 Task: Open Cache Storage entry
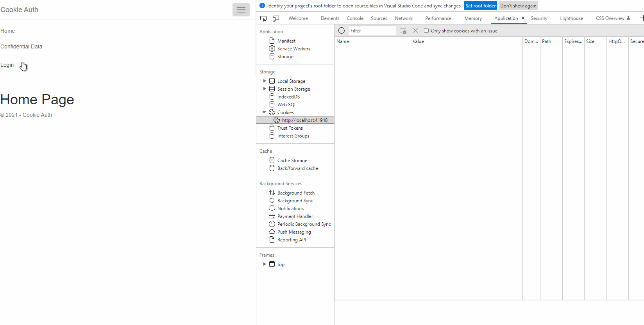click(292, 160)
